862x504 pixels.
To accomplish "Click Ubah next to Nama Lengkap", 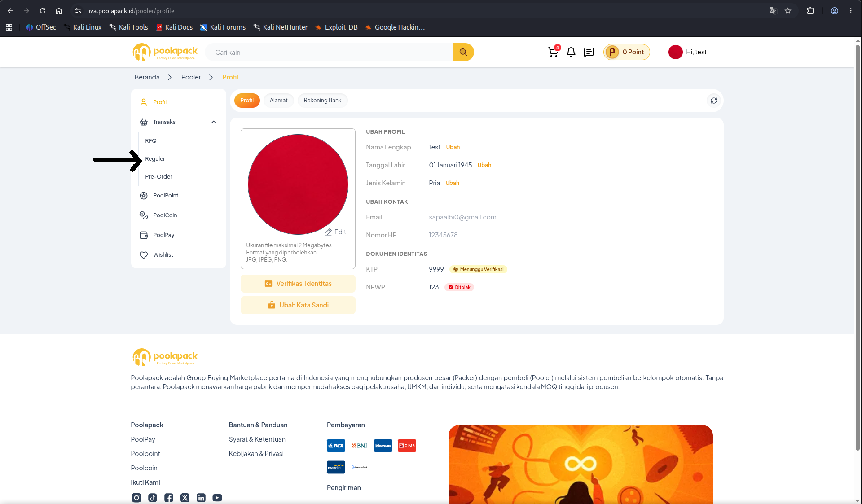I will 453,147.
